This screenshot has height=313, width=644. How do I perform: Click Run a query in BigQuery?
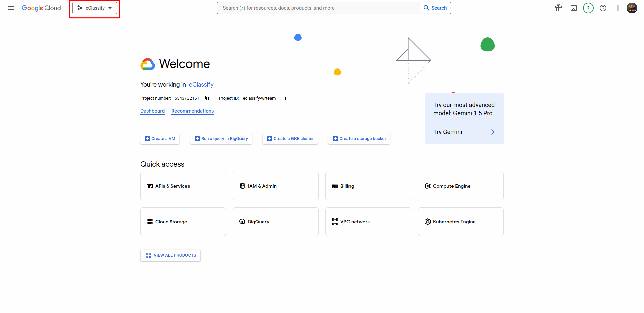coord(221,139)
